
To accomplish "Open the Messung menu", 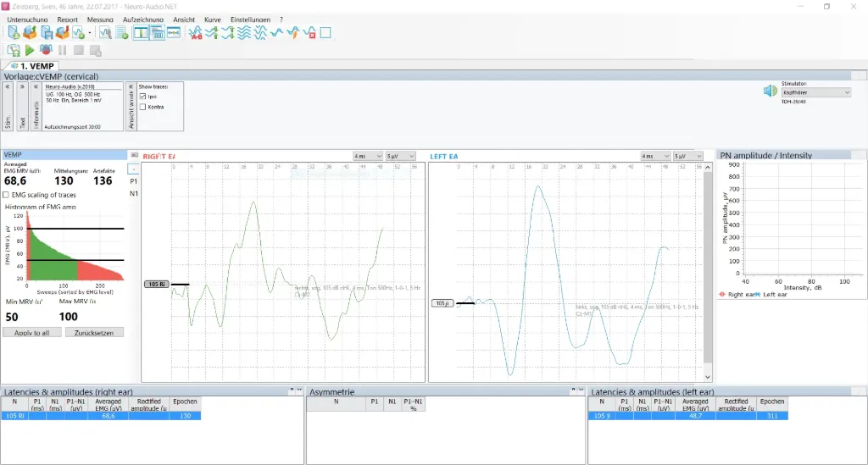I will click(x=100, y=19).
